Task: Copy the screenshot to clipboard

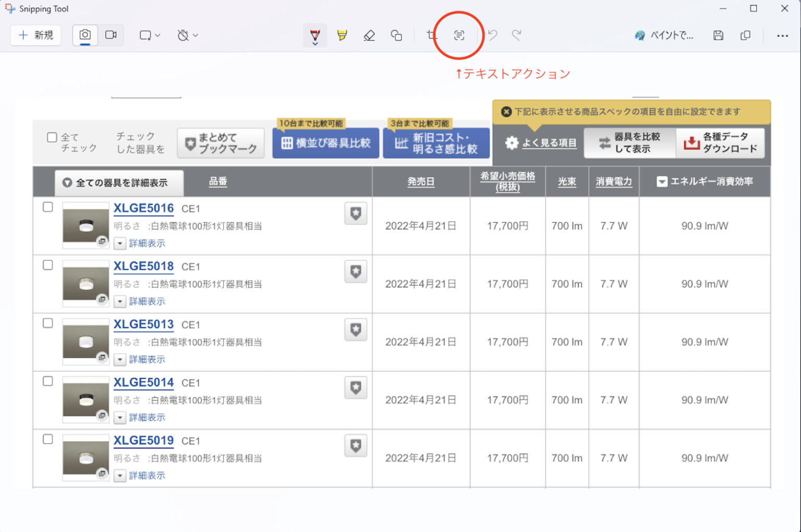Action: tap(745, 35)
